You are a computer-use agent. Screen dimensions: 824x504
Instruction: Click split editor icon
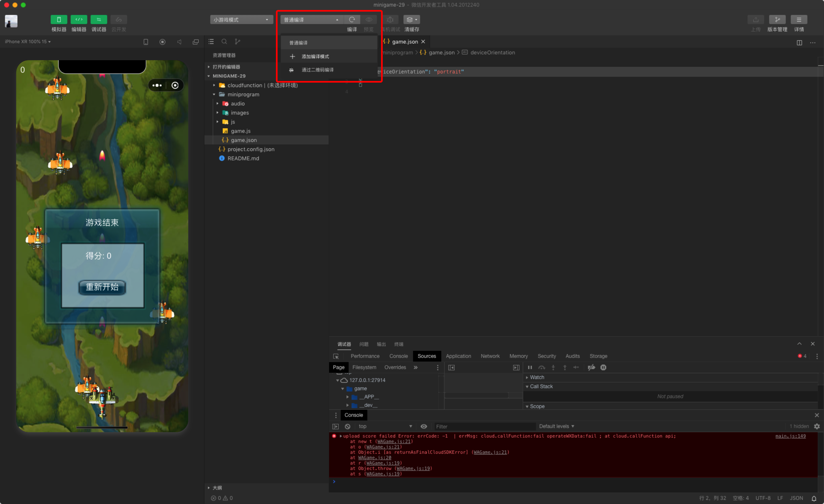799,42
